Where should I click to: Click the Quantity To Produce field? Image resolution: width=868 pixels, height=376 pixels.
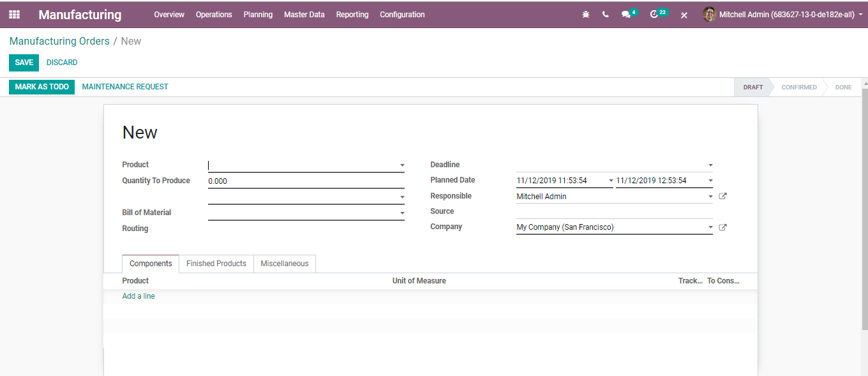pyautogui.click(x=306, y=181)
